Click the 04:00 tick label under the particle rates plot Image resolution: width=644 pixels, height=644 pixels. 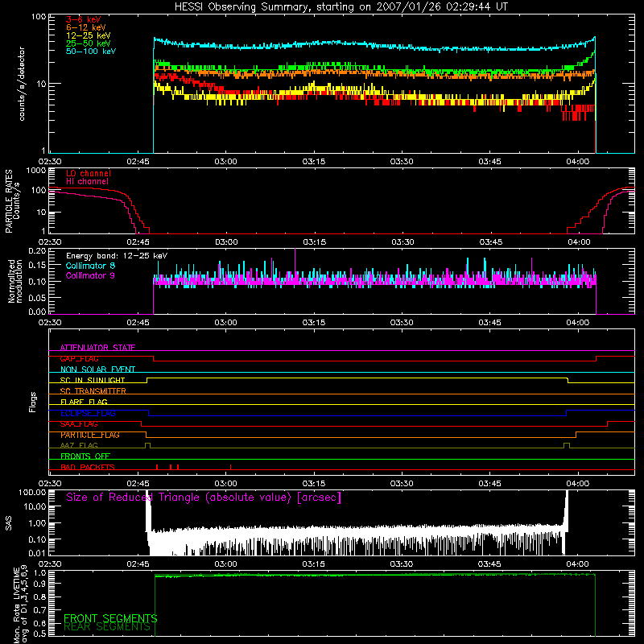point(579,242)
